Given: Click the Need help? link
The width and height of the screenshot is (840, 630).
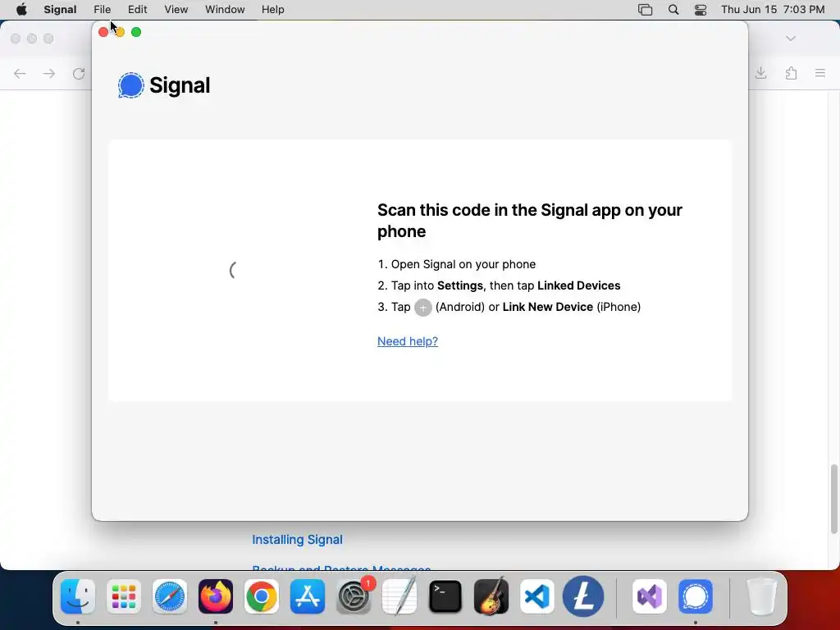Looking at the screenshot, I should pyautogui.click(x=408, y=341).
